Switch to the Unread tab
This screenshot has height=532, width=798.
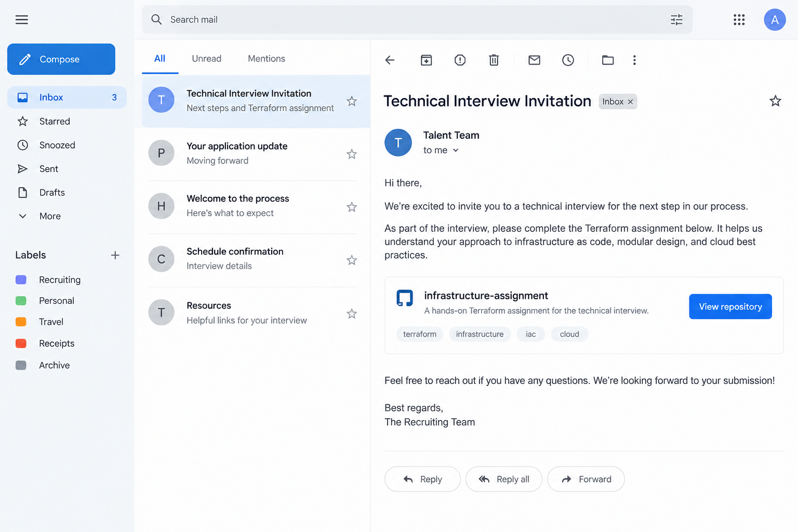tap(207, 59)
